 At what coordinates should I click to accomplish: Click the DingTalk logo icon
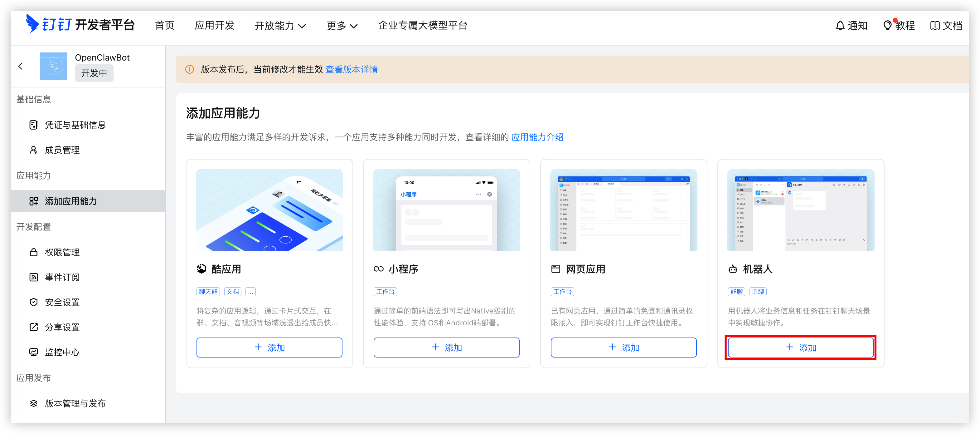[x=32, y=24]
